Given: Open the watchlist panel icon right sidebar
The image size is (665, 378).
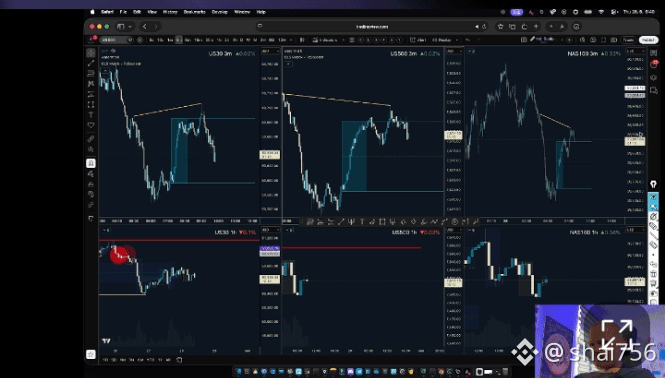Looking at the screenshot, I should 654,53.
